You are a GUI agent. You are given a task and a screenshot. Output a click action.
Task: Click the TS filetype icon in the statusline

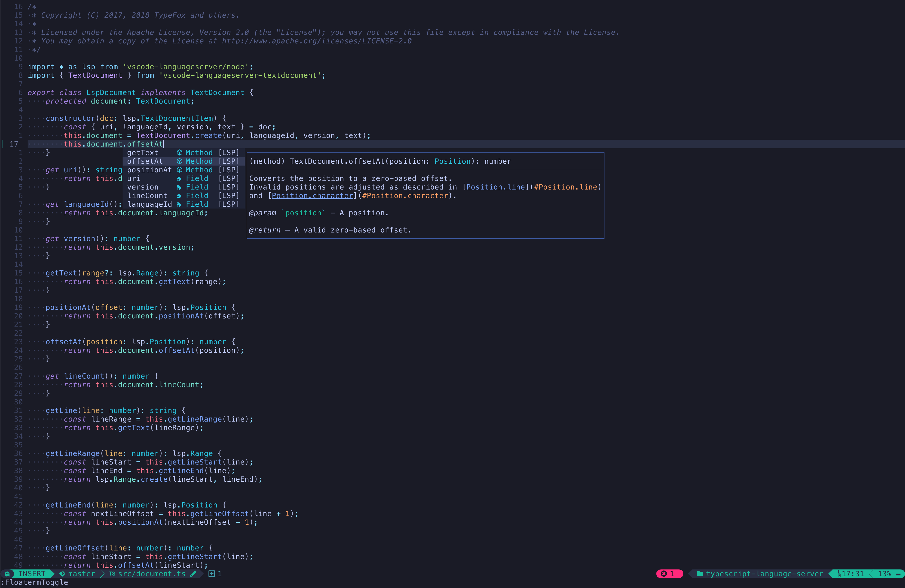pyautogui.click(x=112, y=574)
